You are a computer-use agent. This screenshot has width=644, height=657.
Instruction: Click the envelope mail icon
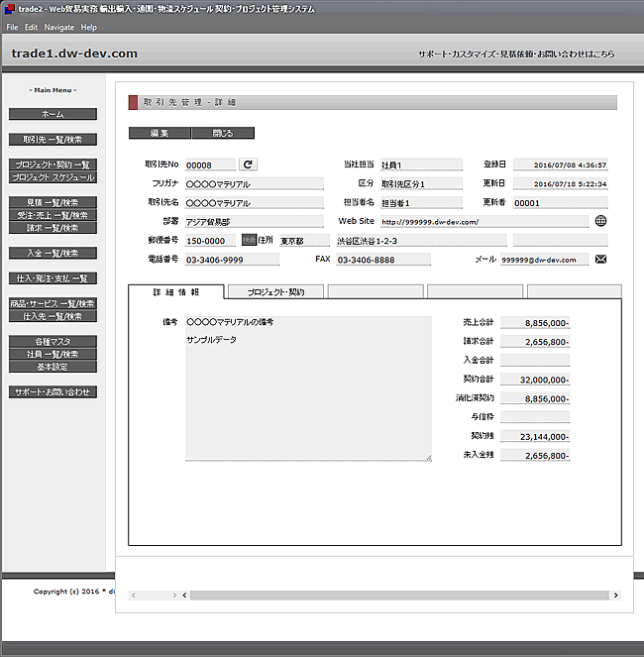[600, 260]
